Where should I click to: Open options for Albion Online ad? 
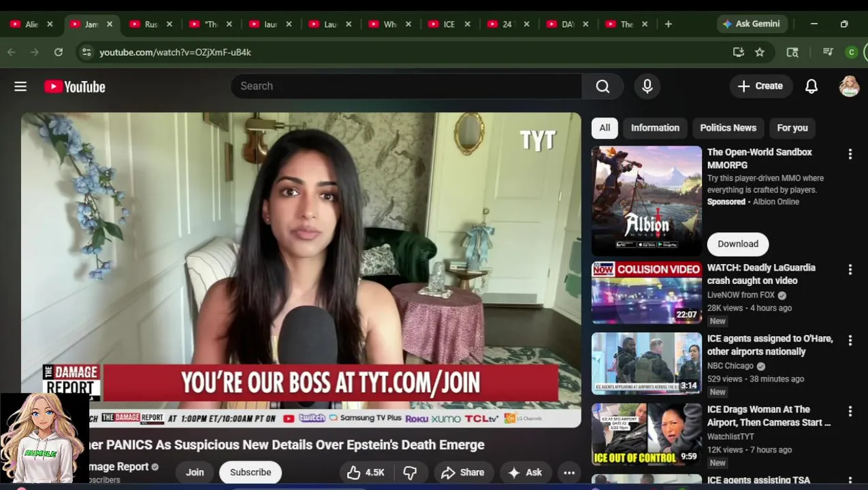point(850,154)
